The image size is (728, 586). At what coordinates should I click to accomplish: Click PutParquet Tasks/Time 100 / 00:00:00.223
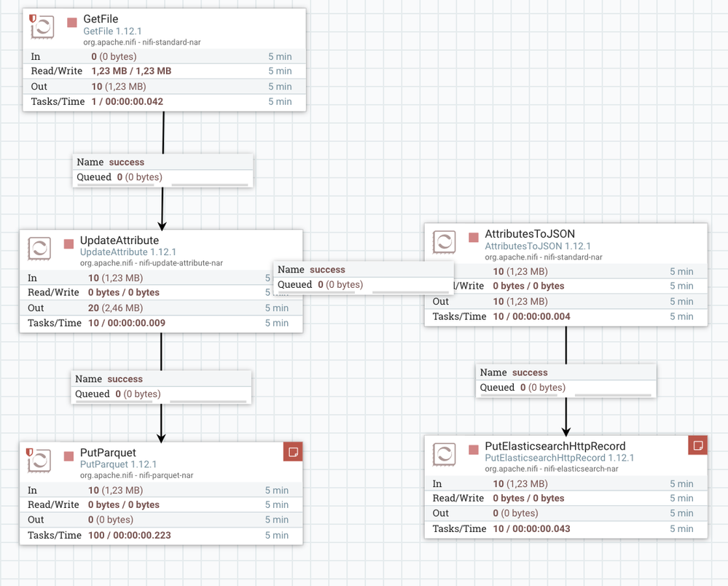pos(130,536)
